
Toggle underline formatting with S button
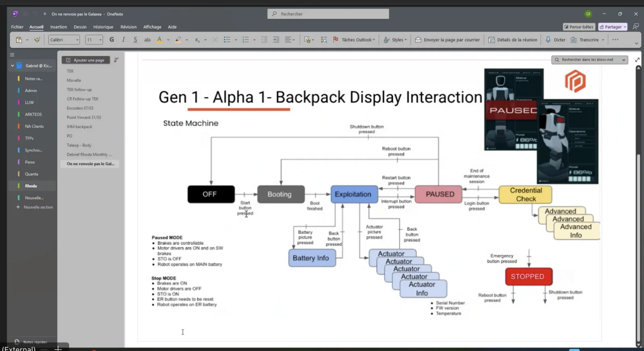point(135,39)
